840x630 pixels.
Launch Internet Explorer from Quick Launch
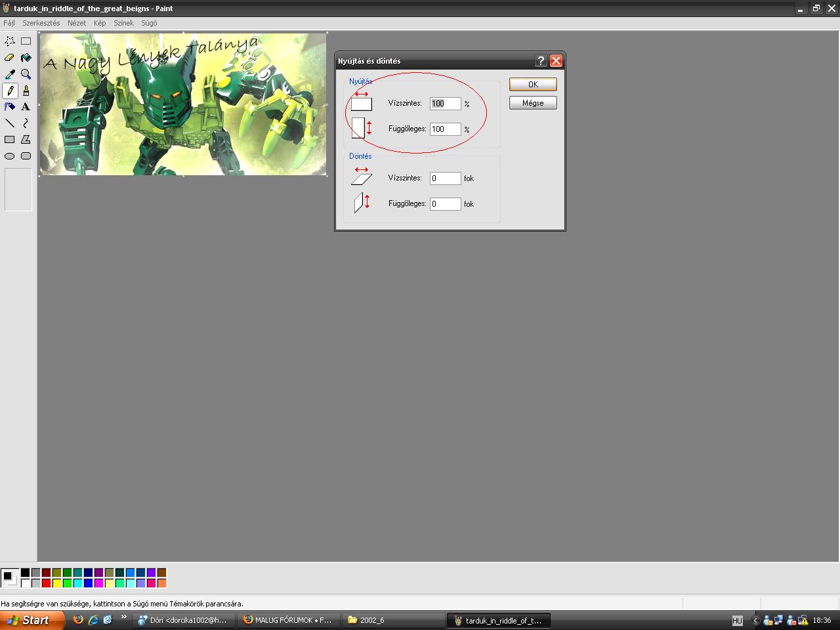point(93,619)
